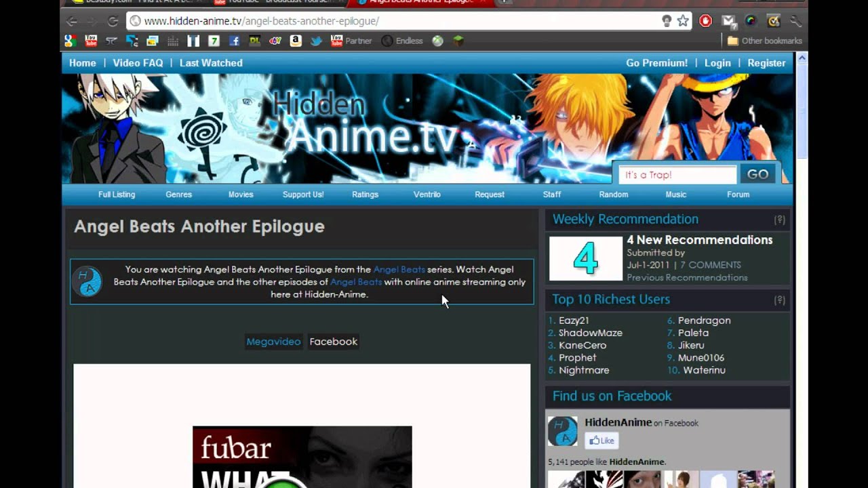Open the Ratings menu item
Screen dimensions: 868x488
pos(365,195)
